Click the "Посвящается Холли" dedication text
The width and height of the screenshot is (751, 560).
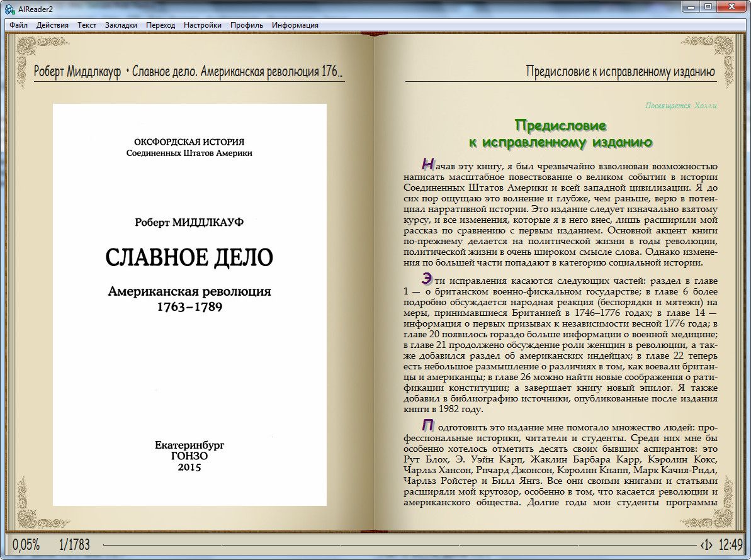pyautogui.click(x=680, y=106)
